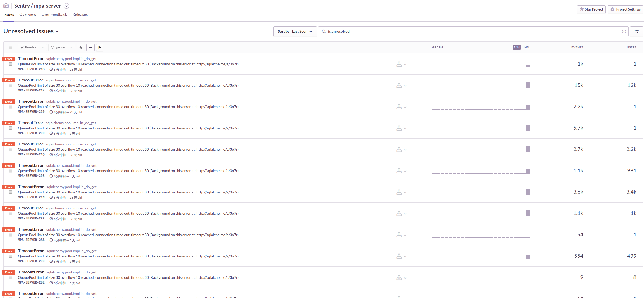Check the MPA-SERVER-21K issue checkbox
Viewport: 644px width, 298px height.
(x=11, y=85)
